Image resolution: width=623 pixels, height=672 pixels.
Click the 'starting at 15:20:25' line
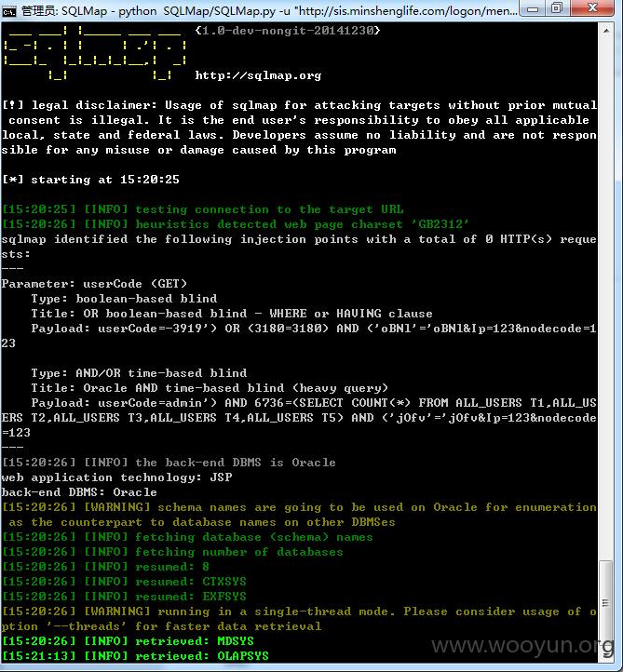point(91,180)
